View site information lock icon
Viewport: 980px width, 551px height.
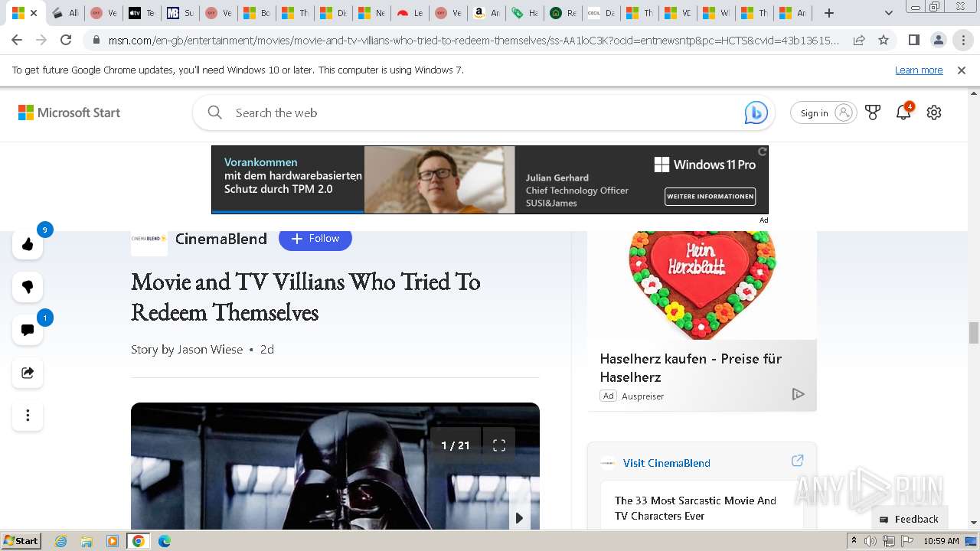click(x=96, y=40)
